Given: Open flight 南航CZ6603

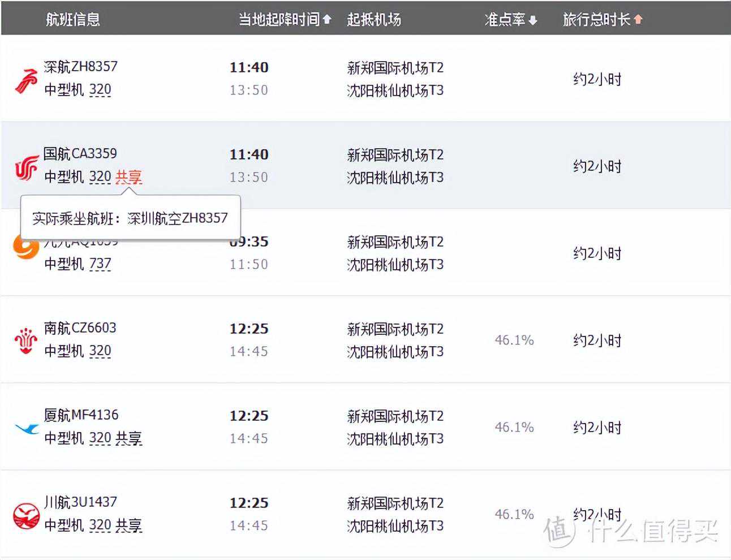Looking at the screenshot, I should (80, 328).
